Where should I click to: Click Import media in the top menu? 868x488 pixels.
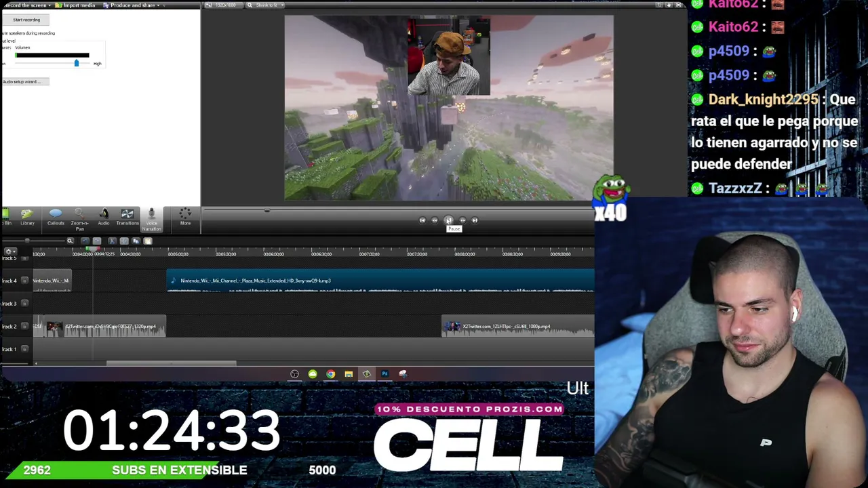[76, 5]
